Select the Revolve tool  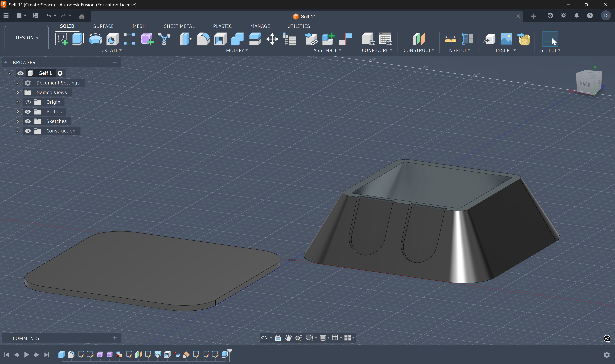(95, 39)
